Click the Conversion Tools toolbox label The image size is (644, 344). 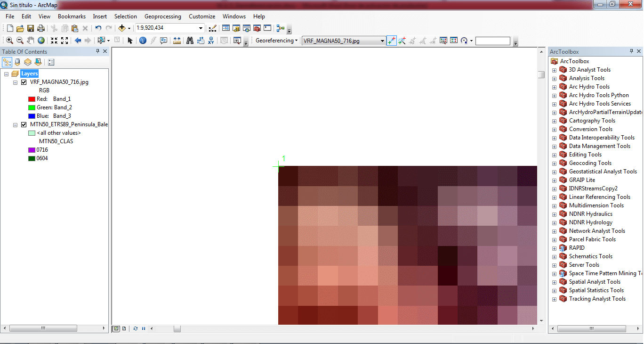point(590,129)
